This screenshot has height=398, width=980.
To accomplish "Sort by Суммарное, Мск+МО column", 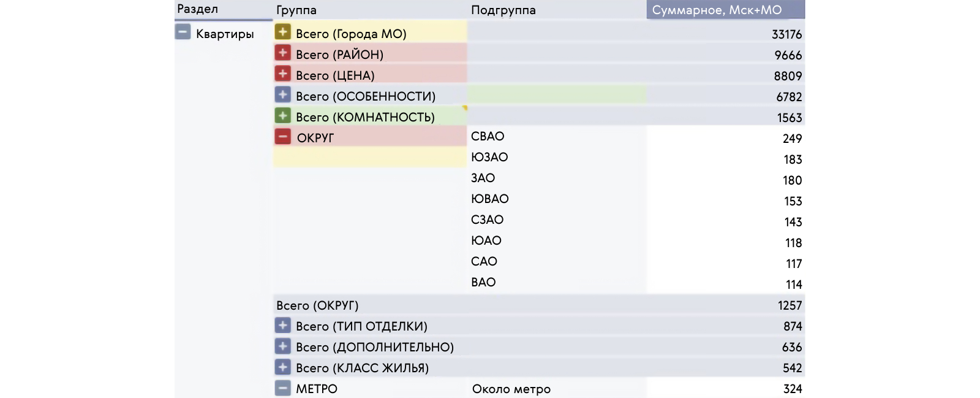I will (717, 10).
